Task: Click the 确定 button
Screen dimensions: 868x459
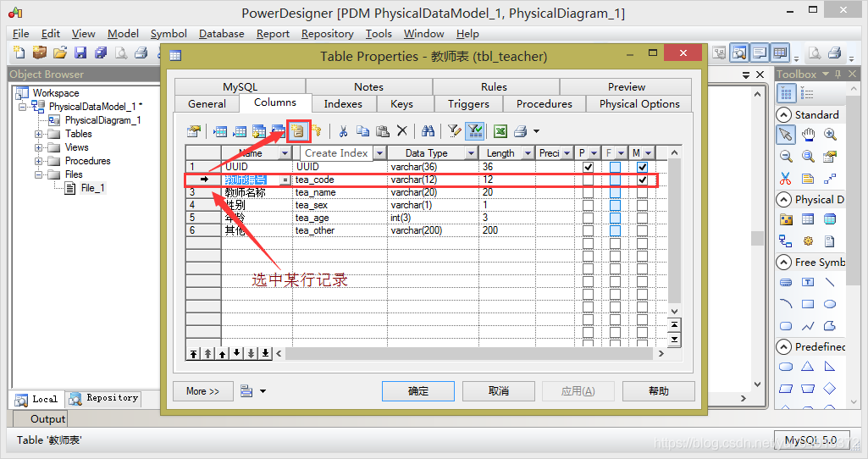Action: [x=418, y=391]
